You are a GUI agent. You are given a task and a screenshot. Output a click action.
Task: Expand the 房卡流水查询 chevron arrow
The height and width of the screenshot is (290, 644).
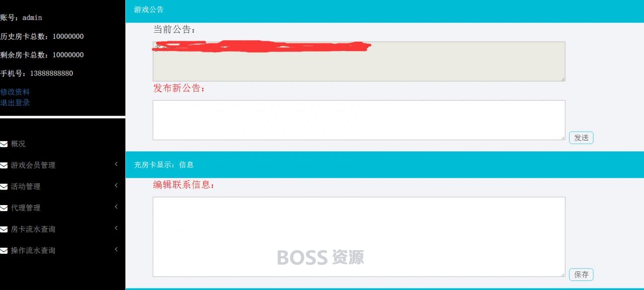[x=116, y=228]
